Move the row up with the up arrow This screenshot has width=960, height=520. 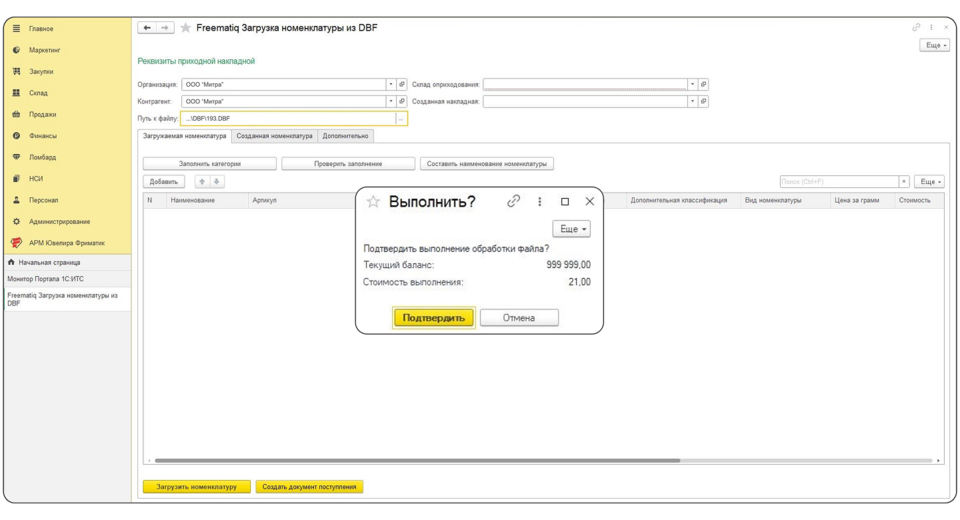click(201, 182)
